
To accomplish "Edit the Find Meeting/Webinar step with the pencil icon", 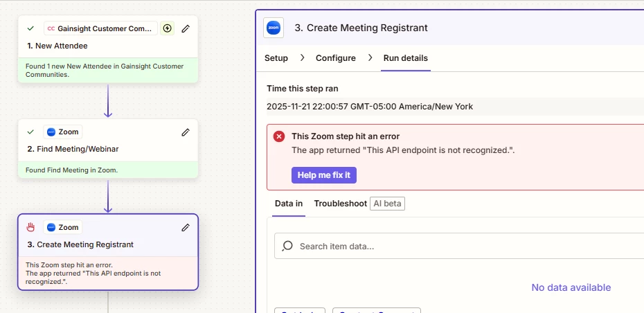I will click(186, 132).
